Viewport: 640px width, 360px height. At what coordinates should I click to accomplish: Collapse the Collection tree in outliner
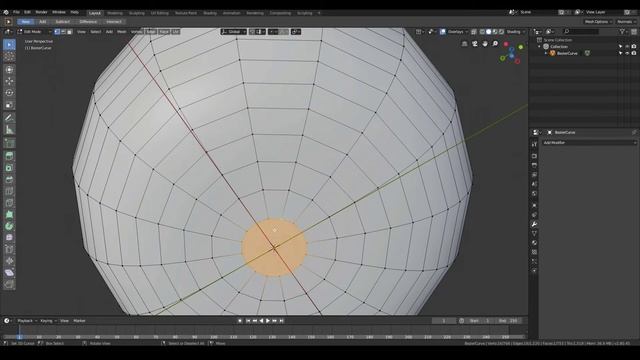[539, 47]
